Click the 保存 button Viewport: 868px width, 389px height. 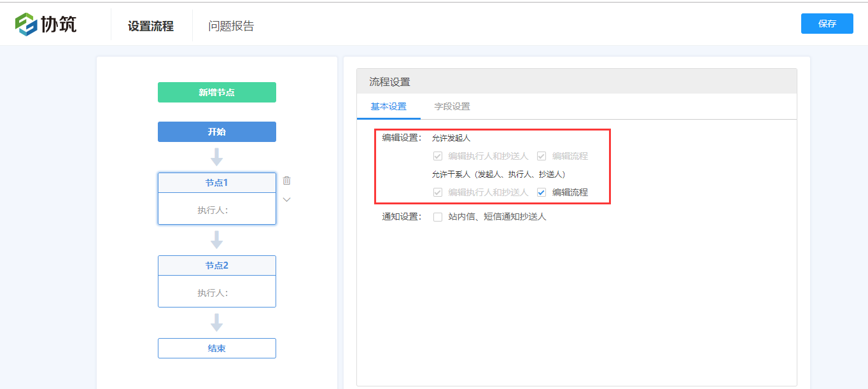coord(827,23)
